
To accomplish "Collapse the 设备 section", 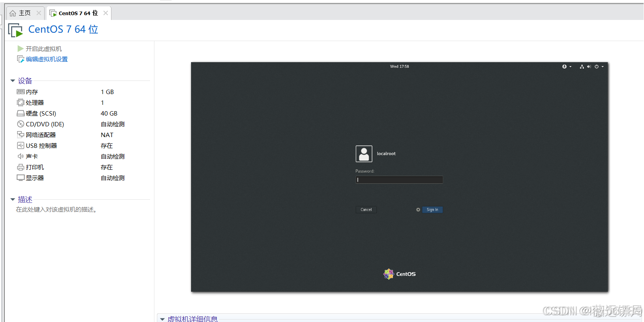I will pyautogui.click(x=13, y=81).
